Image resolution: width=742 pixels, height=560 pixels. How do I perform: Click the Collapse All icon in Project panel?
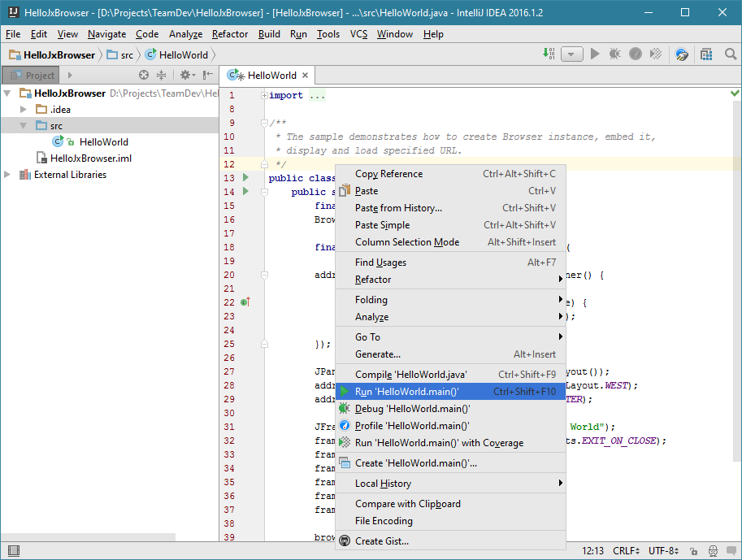point(162,75)
